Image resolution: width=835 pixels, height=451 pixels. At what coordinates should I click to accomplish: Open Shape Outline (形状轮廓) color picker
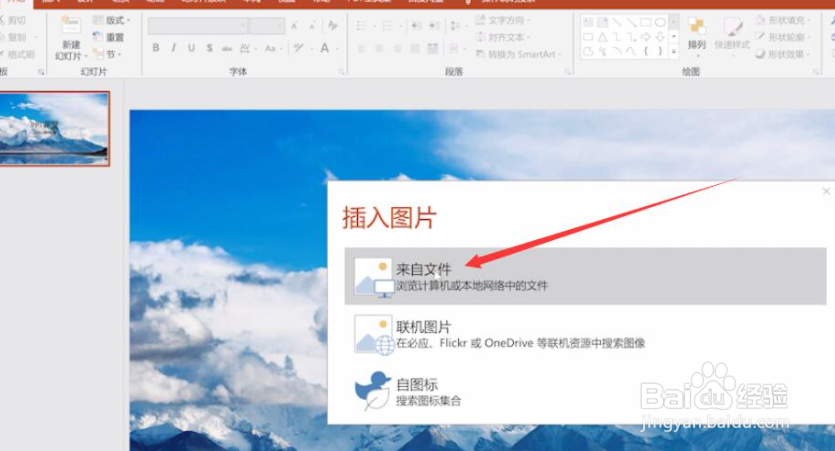pos(783,37)
